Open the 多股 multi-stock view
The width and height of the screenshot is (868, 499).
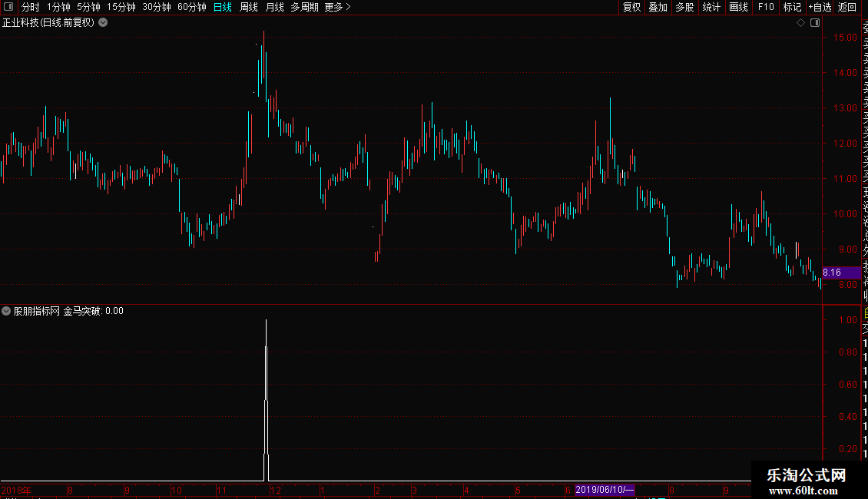(684, 7)
